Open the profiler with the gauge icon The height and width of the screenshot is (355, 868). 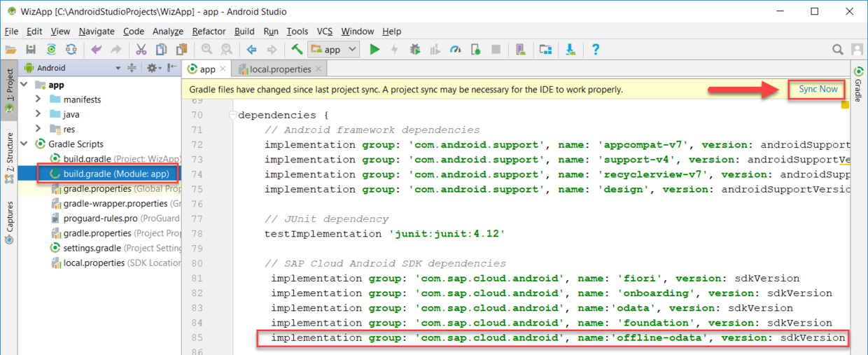[x=456, y=50]
